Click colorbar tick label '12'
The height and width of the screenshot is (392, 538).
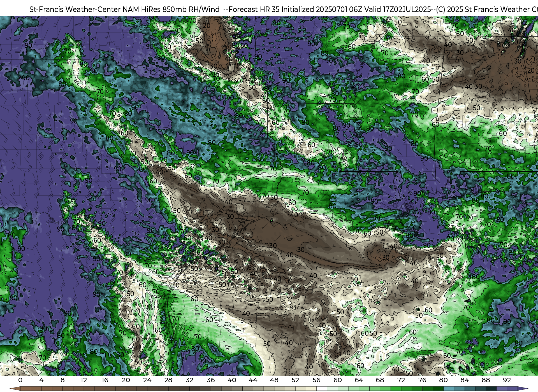[x=84, y=380]
